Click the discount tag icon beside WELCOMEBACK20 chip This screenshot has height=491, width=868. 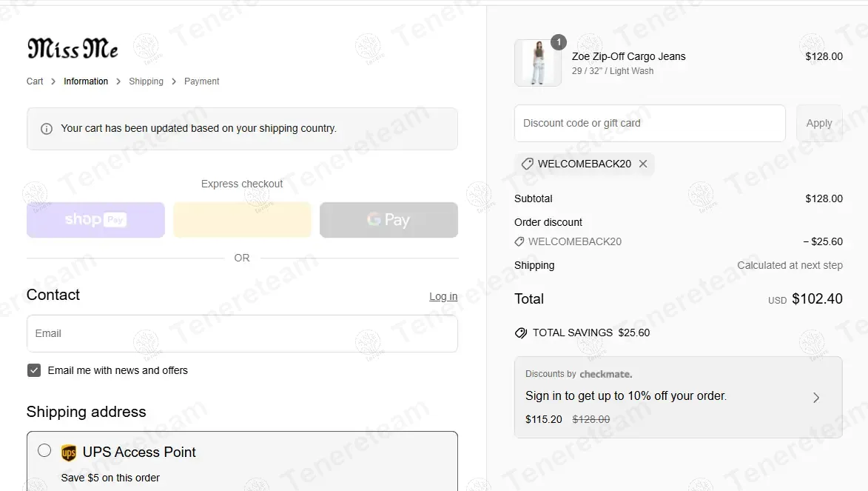point(528,164)
